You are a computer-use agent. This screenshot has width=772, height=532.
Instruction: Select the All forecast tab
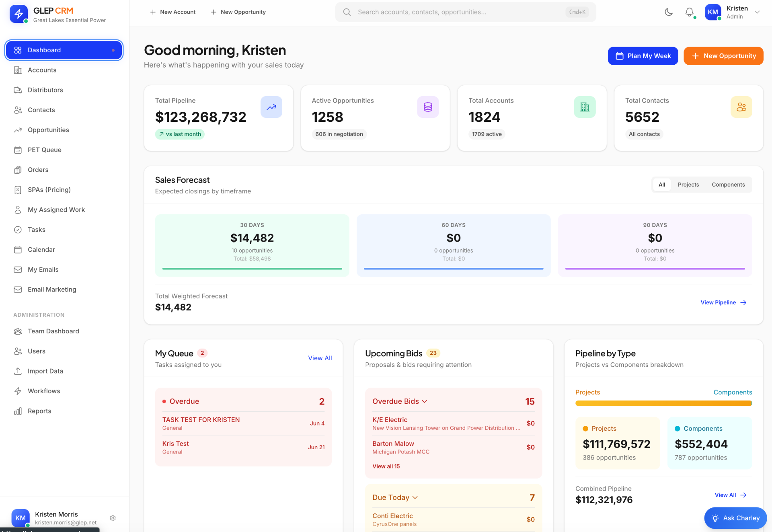662,185
